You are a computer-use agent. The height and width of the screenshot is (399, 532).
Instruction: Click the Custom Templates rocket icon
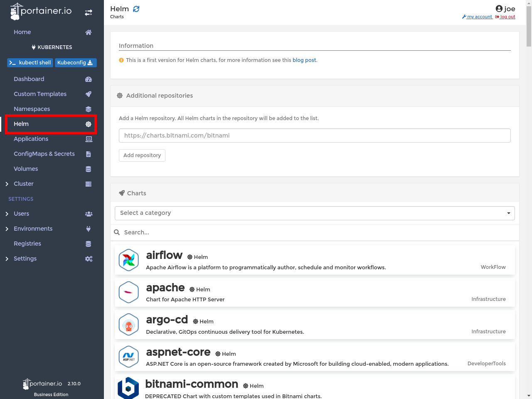89,94
